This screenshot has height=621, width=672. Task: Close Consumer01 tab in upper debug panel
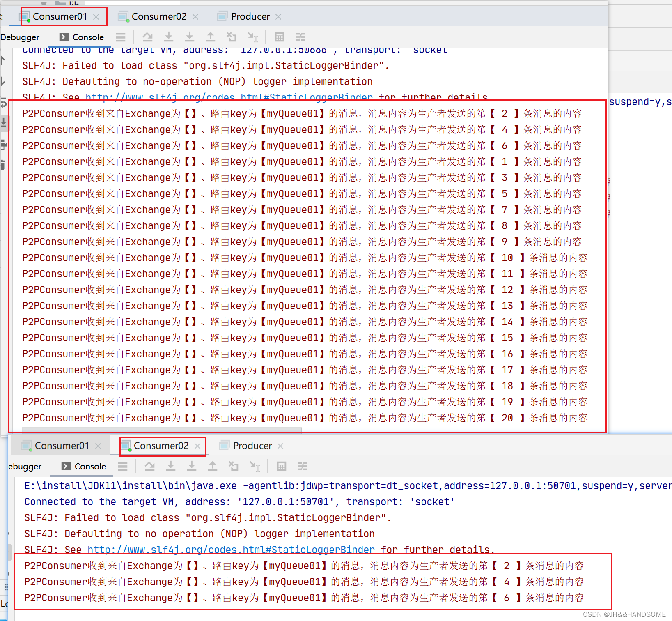coord(96,17)
